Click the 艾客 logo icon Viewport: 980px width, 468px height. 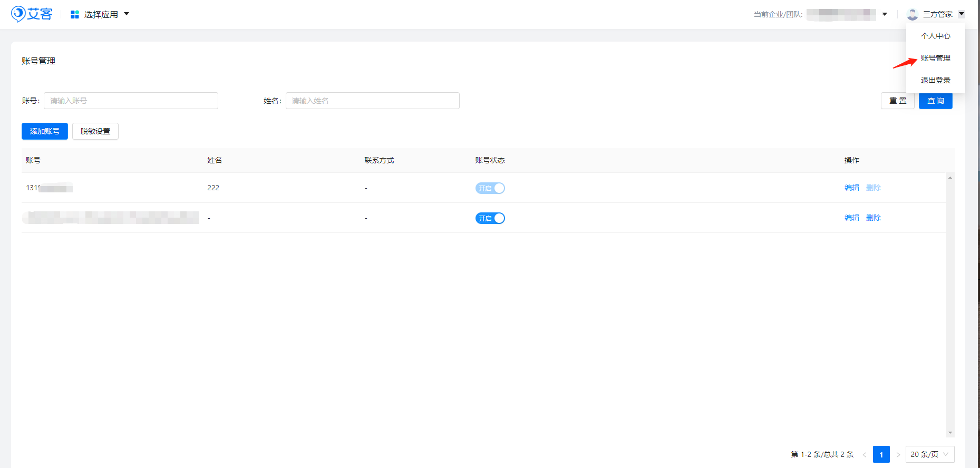click(18, 14)
